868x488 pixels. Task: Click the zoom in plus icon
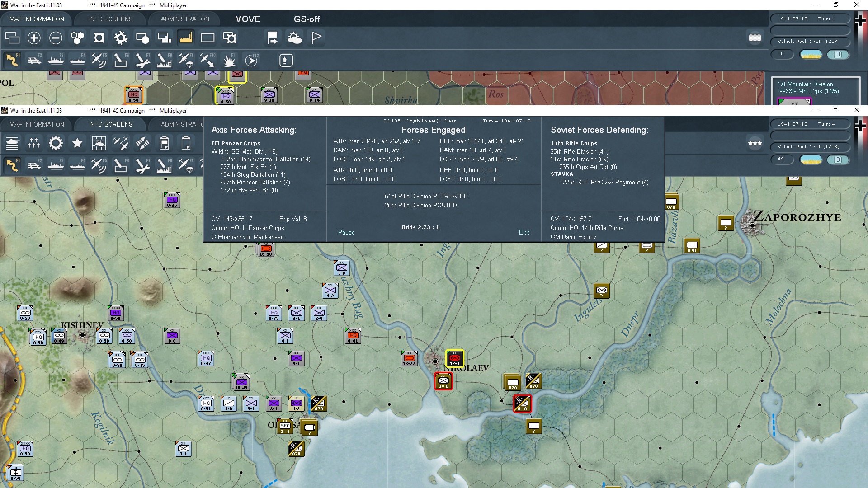point(34,38)
